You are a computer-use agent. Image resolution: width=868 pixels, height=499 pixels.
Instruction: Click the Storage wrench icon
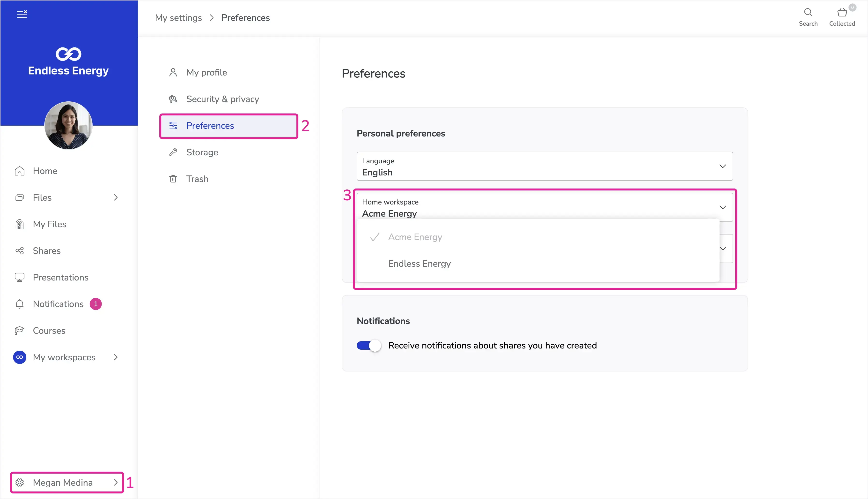pos(173,152)
